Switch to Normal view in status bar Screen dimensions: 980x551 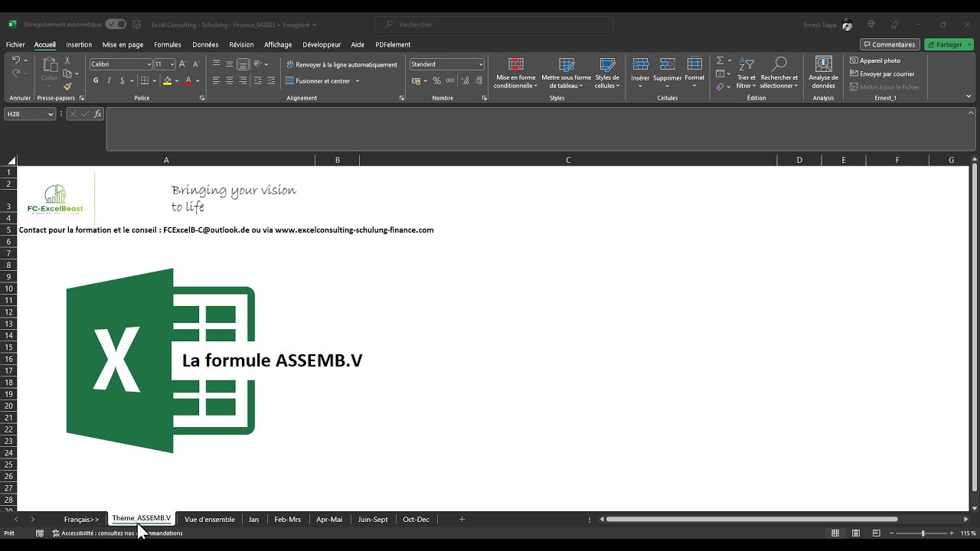click(x=835, y=533)
